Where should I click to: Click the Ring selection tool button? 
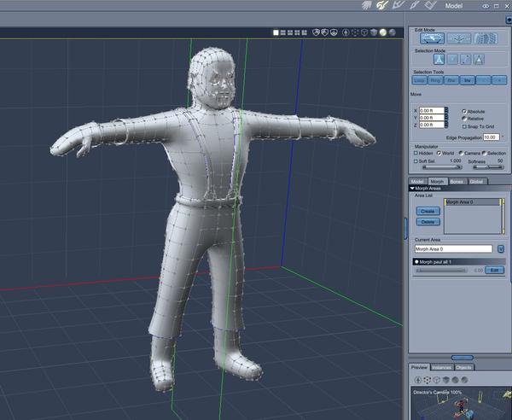pyautogui.click(x=435, y=80)
